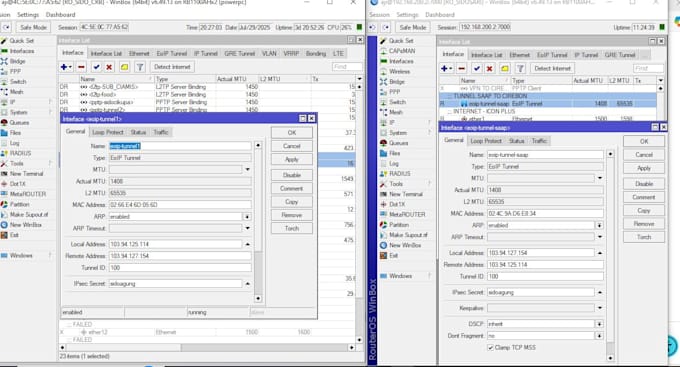The image size is (680, 367).
Task: Click Apply in eoip-tunnel1 dialog
Action: click(292, 159)
